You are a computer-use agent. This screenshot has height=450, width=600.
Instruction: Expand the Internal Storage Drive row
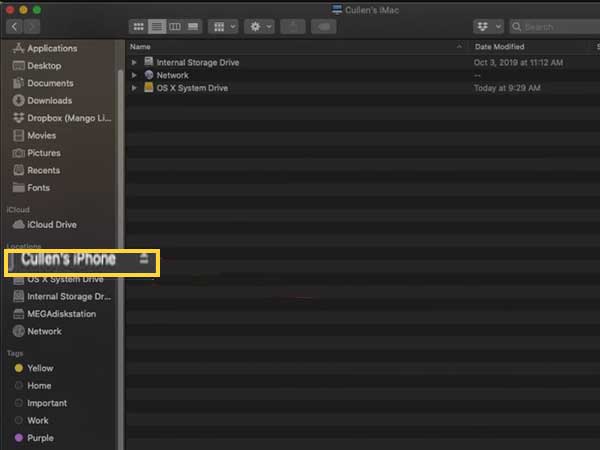click(x=134, y=62)
